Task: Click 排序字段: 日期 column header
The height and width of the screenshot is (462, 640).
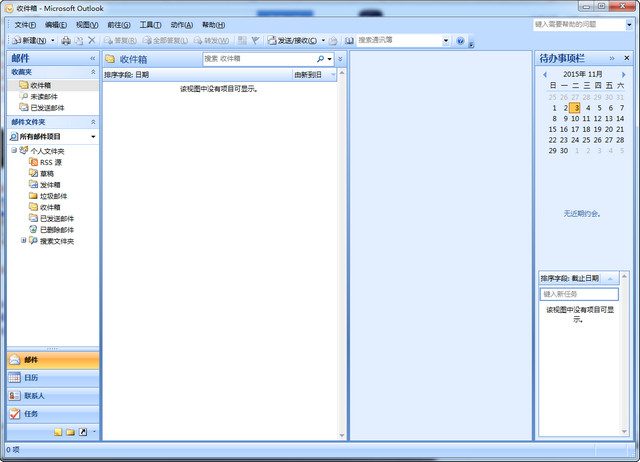Action: coord(198,75)
